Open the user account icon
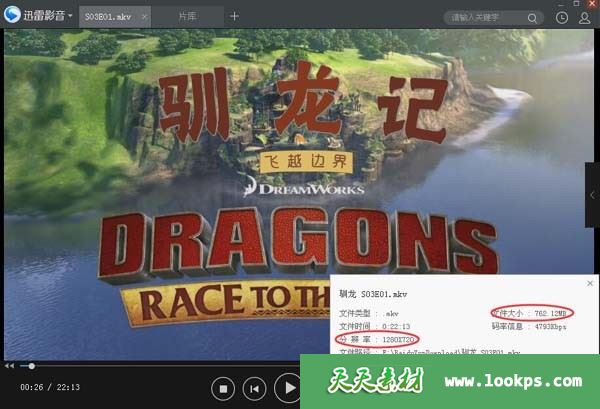 584,18
